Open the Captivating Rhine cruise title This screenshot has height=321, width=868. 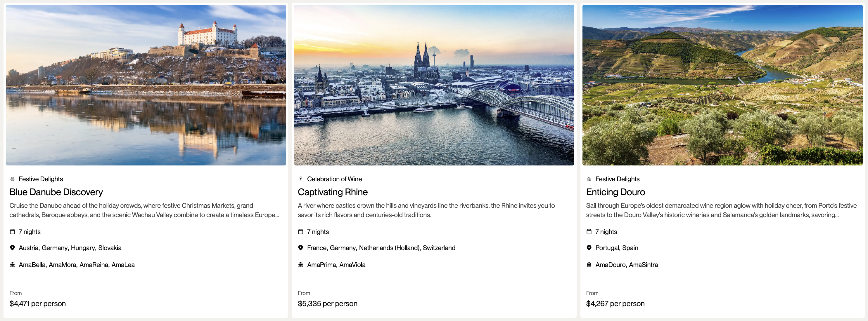coord(333,192)
